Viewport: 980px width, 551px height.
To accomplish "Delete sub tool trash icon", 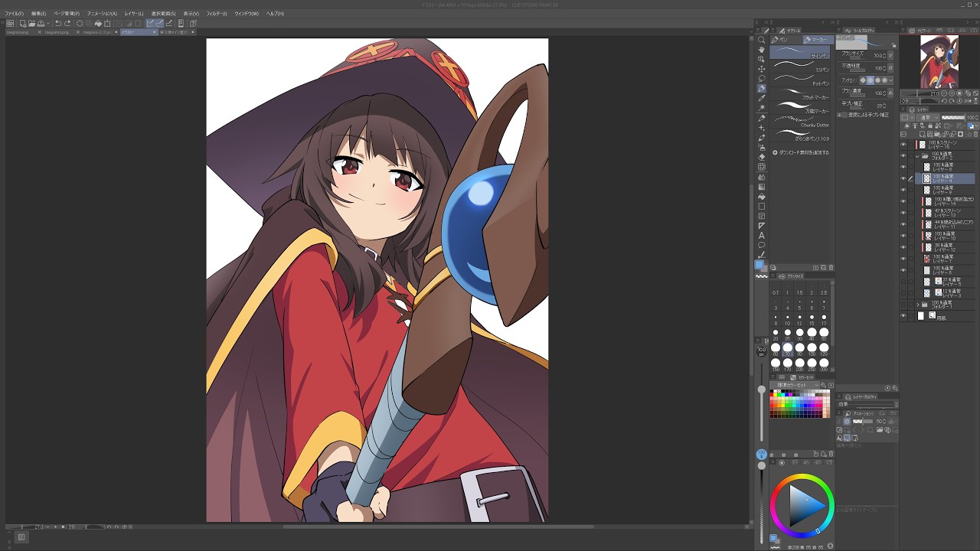I will pyautogui.click(x=831, y=267).
